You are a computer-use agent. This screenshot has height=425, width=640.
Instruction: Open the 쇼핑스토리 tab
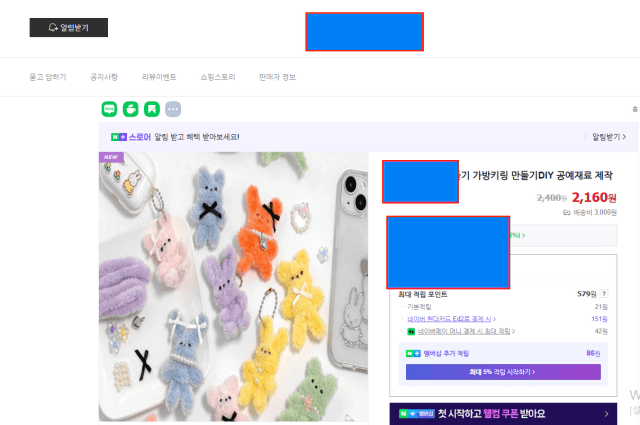[x=218, y=77]
